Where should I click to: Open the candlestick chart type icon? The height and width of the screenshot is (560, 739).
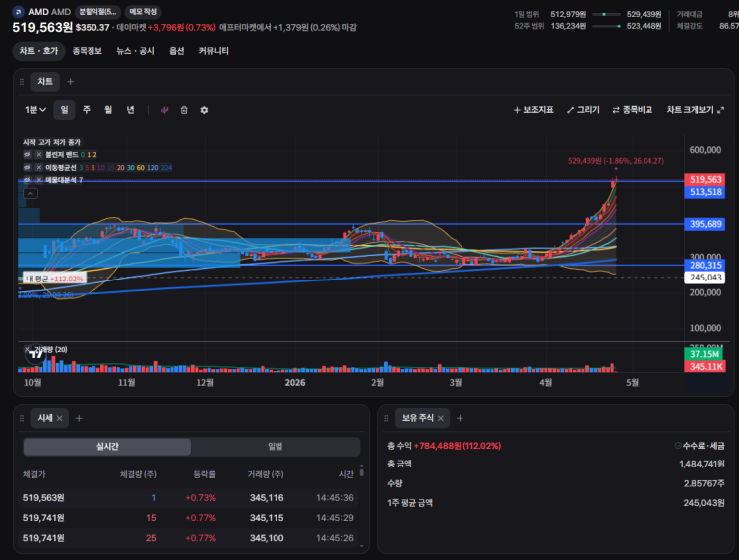(x=164, y=110)
